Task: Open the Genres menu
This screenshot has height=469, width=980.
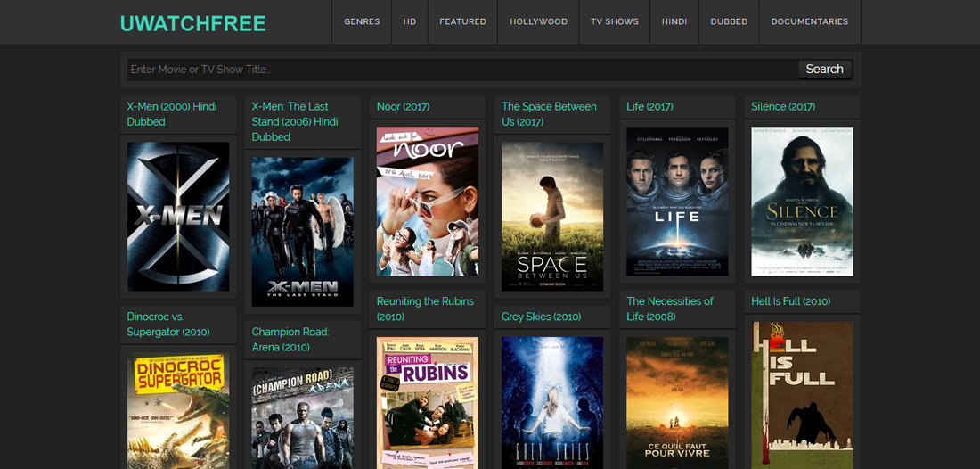Action: pyautogui.click(x=362, y=22)
